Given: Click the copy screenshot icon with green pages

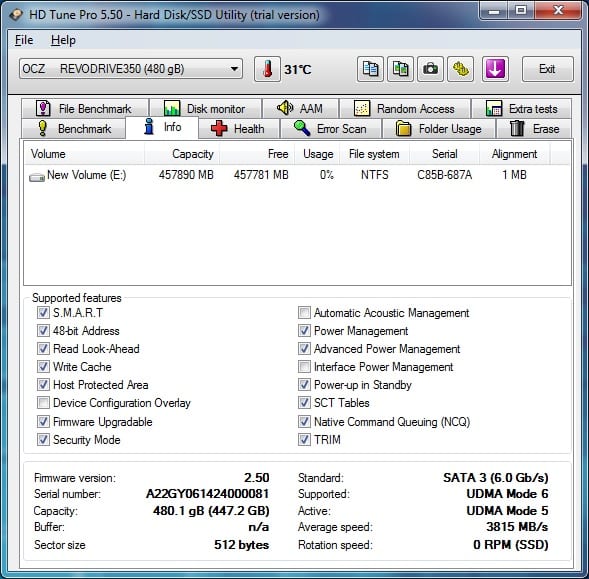Looking at the screenshot, I should (400, 69).
